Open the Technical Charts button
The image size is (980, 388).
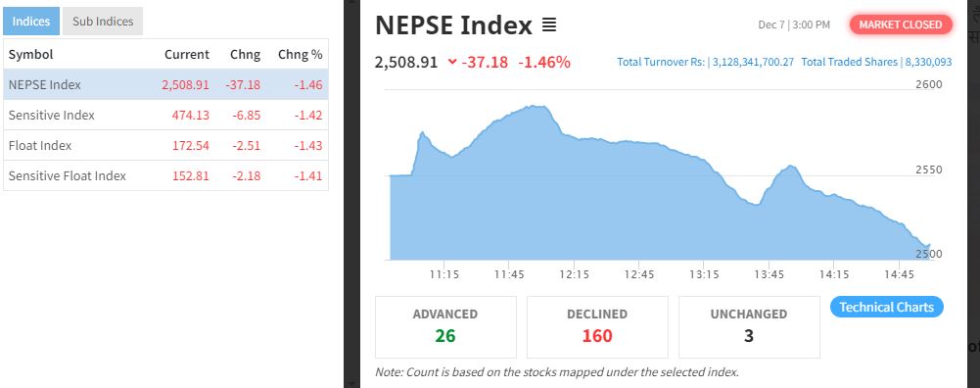point(886,307)
